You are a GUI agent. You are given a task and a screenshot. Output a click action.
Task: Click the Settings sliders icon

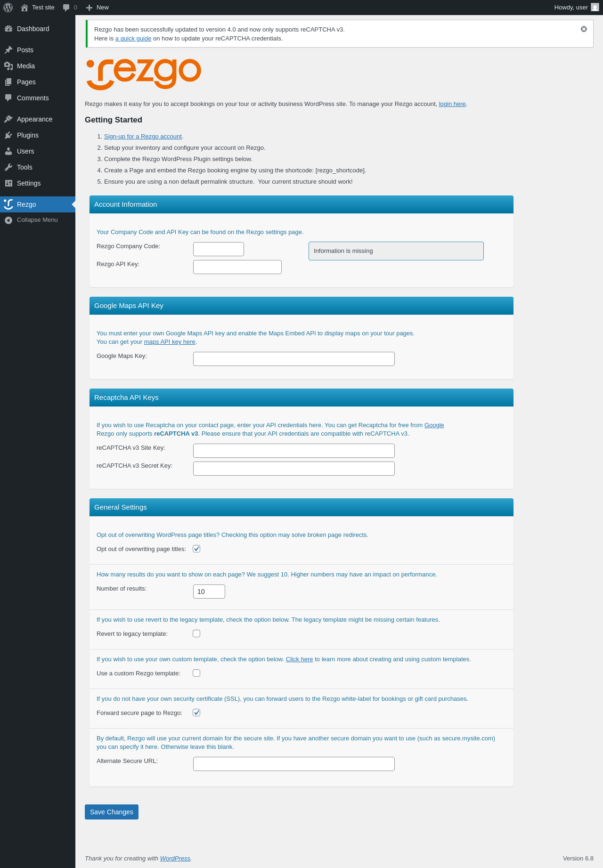tap(8, 183)
